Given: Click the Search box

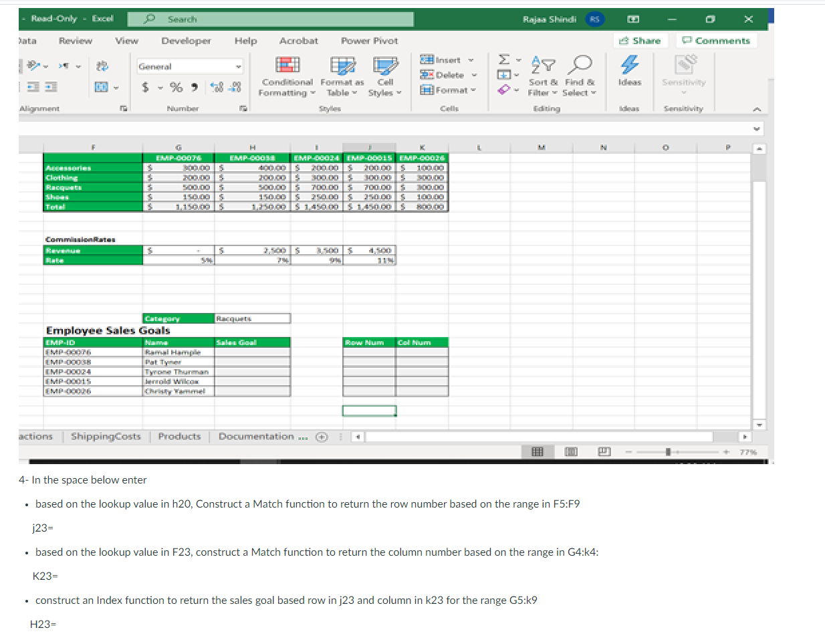Looking at the screenshot, I should coord(270,19).
